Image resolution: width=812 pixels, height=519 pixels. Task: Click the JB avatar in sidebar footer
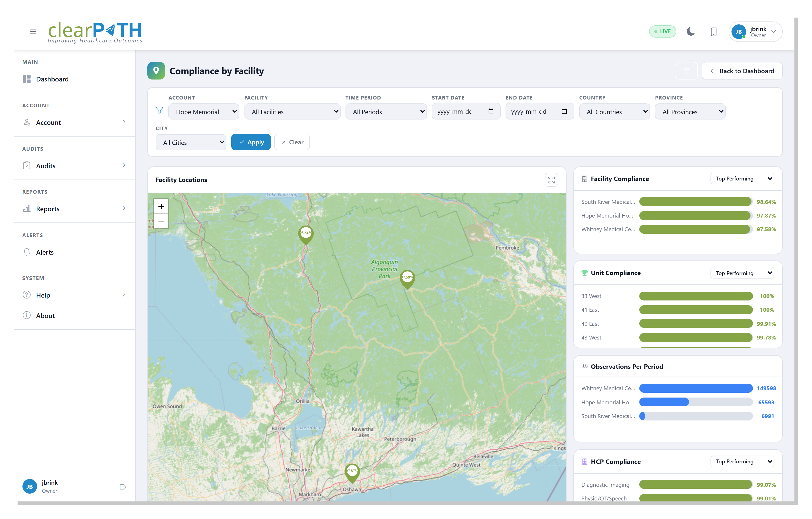coord(30,487)
